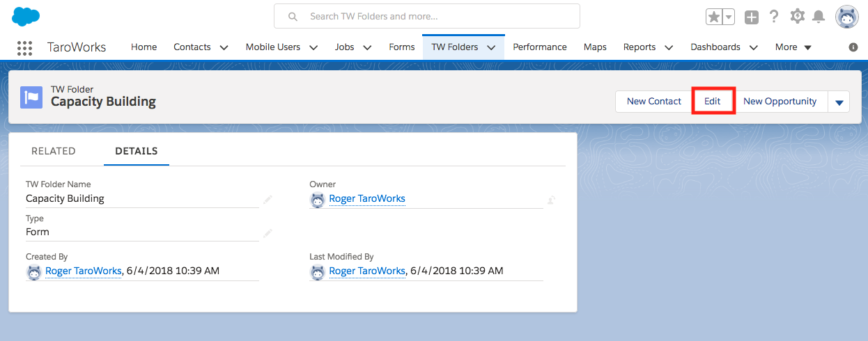The height and width of the screenshot is (341, 868).
Task: Open the Forms tab
Action: pyautogui.click(x=402, y=47)
